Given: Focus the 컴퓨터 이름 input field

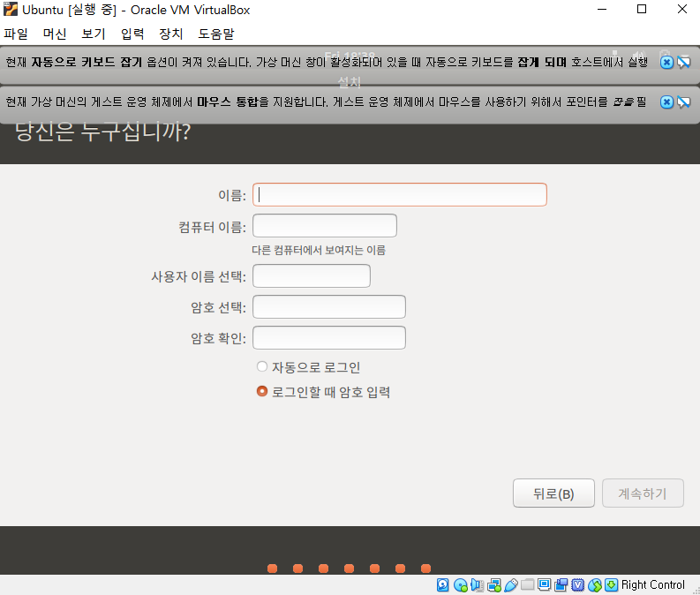Looking at the screenshot, I should click(325, 225).
